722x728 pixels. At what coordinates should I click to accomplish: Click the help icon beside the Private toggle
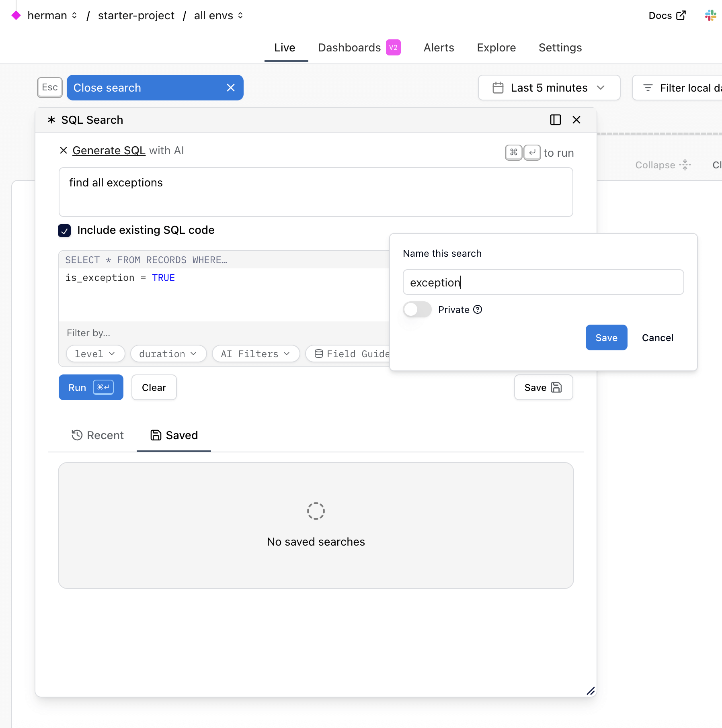click(x=478, y=309)
